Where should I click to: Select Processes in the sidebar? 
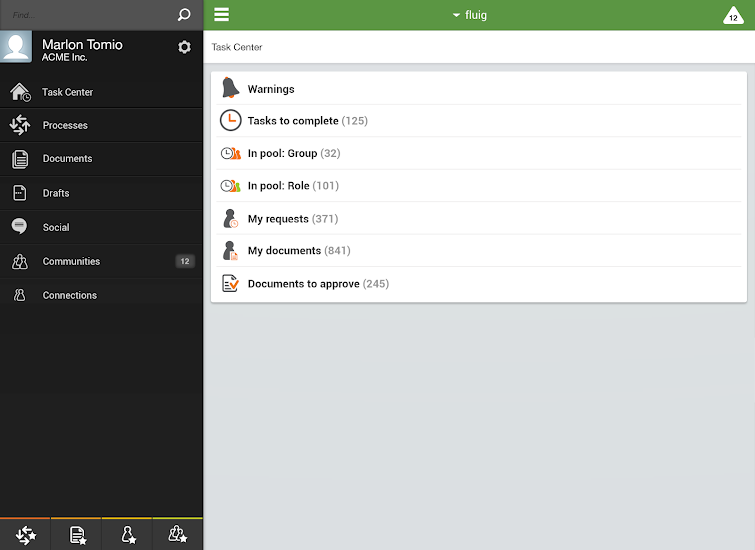point(65,125)
